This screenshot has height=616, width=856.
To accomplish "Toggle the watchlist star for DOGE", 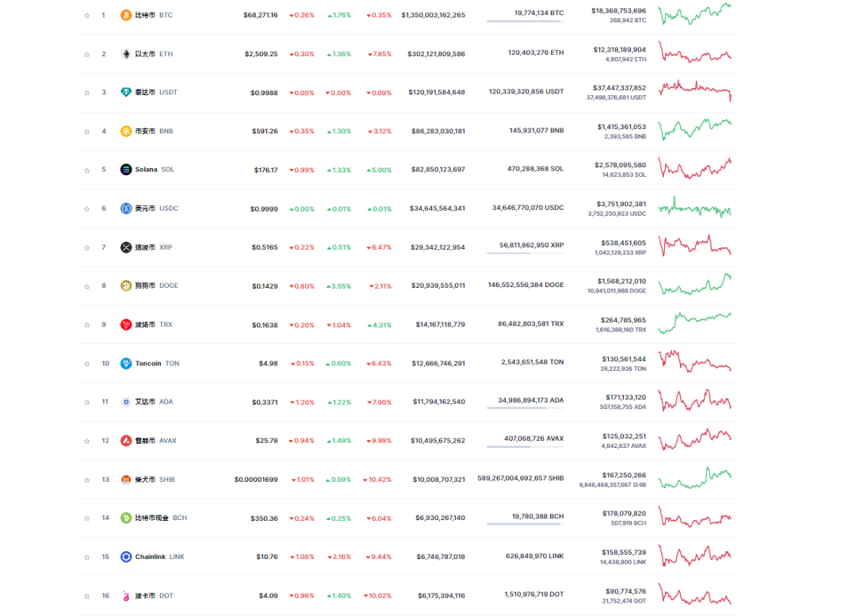I will [x=87, y=286].
